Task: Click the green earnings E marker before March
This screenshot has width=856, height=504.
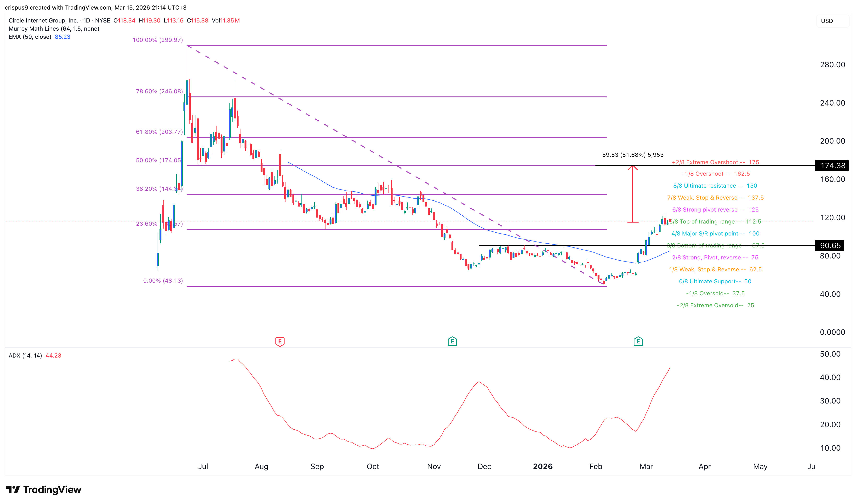Action: click(x=638, y=341)
